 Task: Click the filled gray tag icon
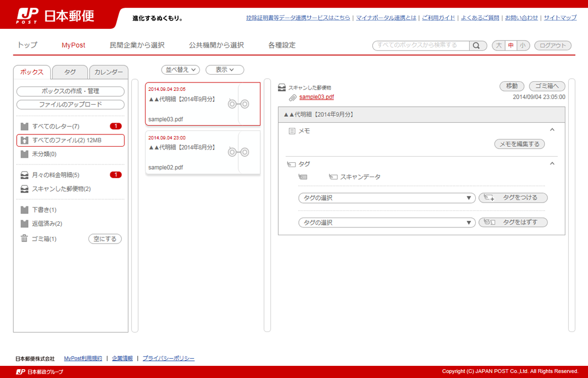[x=303, y=177]
